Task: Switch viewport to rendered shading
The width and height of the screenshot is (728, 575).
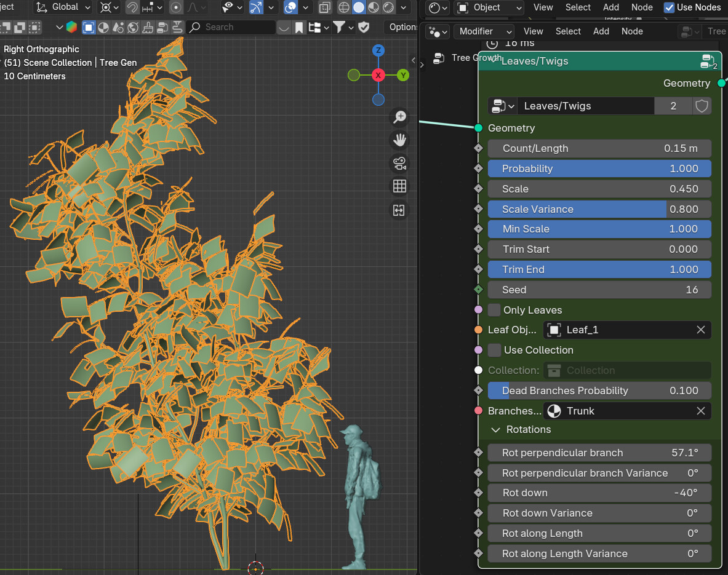Action: (388, 7)
